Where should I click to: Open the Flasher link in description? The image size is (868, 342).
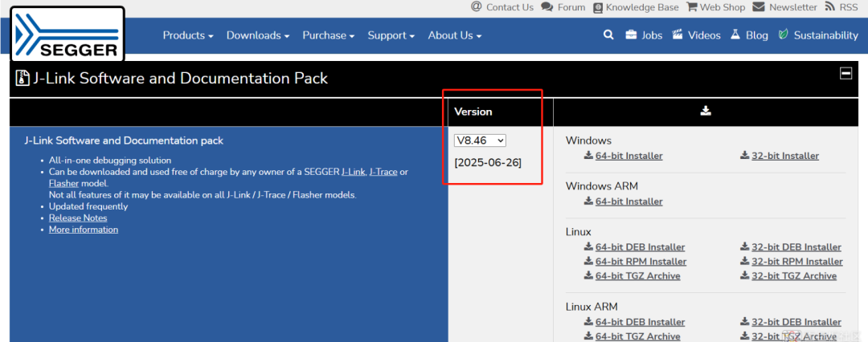coord(63,184)
